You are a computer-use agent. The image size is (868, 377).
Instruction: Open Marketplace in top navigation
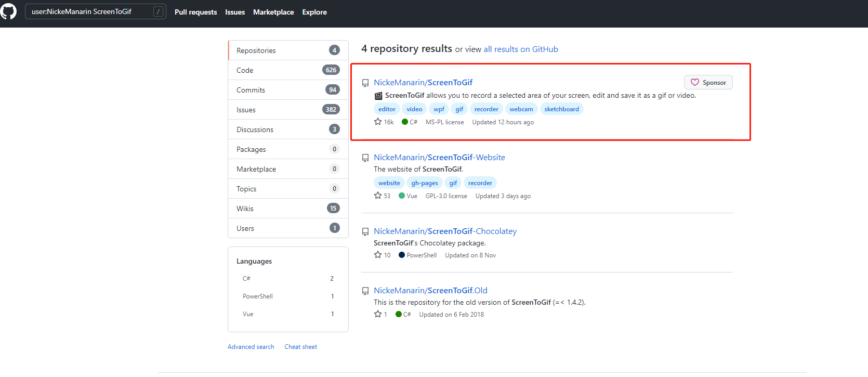click(x=273, y=12)
